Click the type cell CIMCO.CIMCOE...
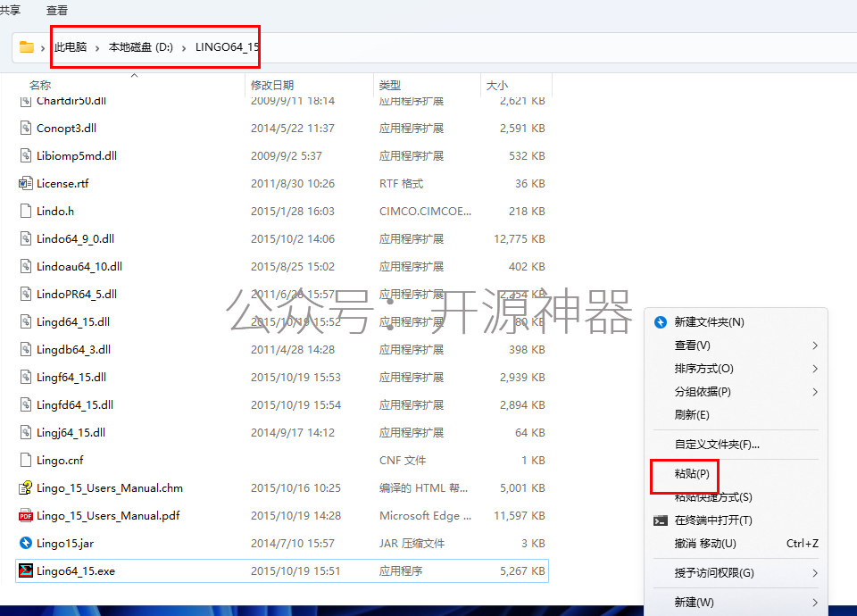This screenshot has width=857, height=616. (425, 211)
